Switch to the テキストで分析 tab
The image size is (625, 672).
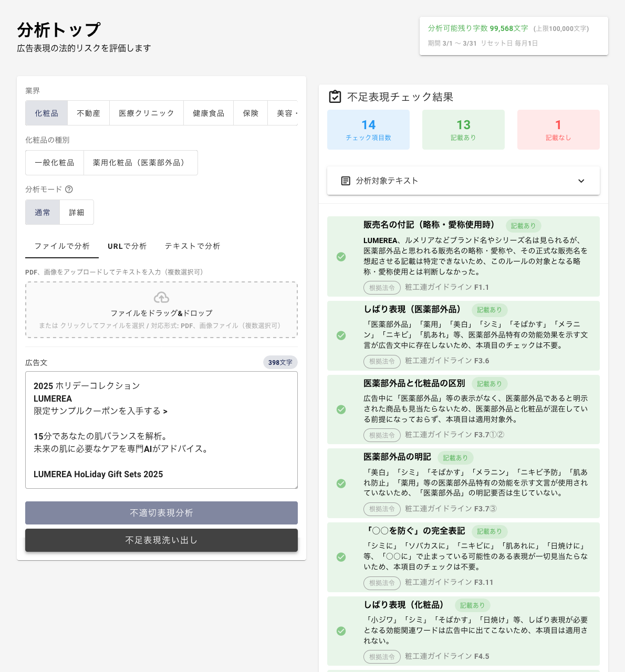click(x=192, y=246)
